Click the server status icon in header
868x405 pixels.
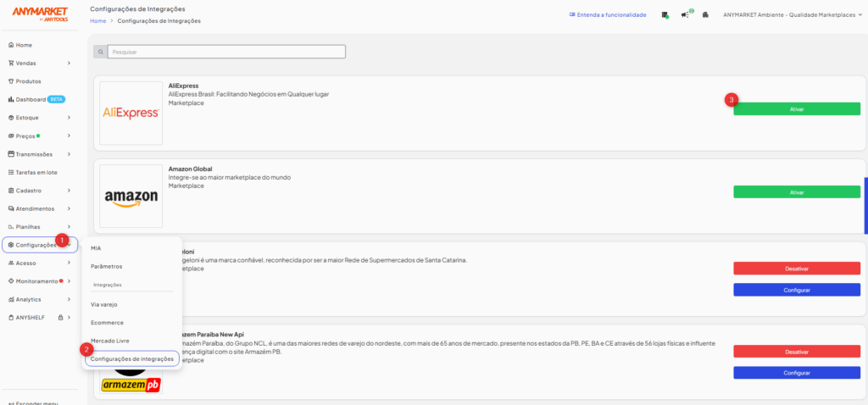click(665, 15)
